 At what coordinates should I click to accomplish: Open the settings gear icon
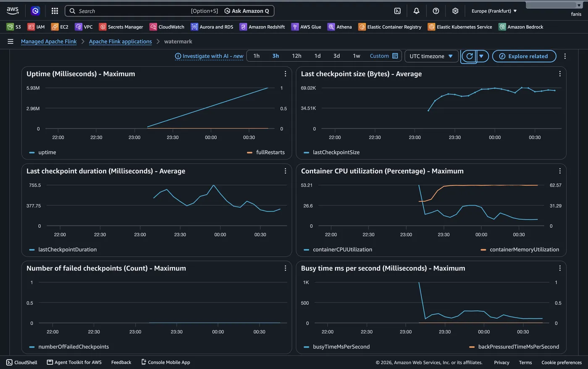coord(455,11)
